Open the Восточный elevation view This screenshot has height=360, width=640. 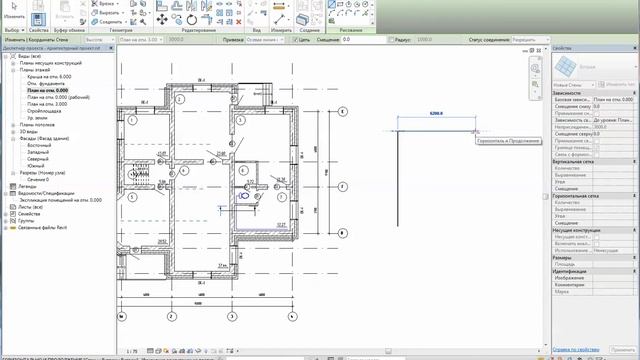(x=39, y=145)
